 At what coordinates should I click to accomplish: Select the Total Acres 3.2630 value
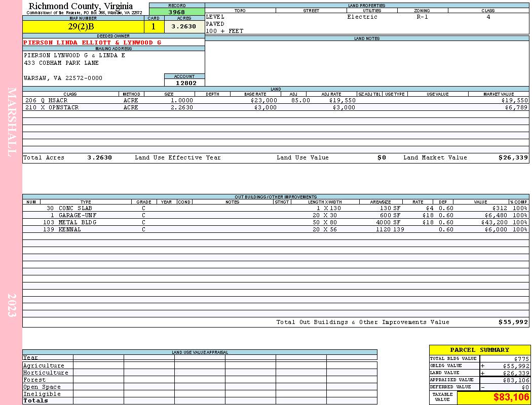click(99, 157)
